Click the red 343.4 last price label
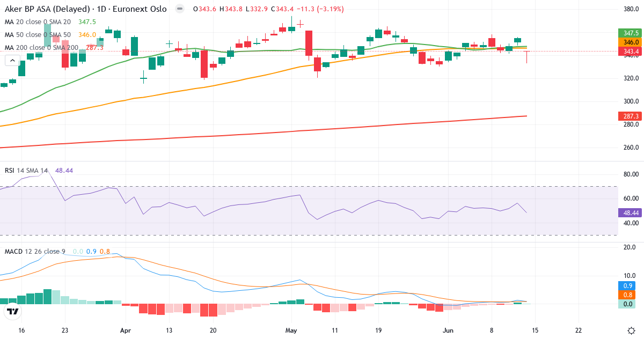 click(x=631, y=52)
